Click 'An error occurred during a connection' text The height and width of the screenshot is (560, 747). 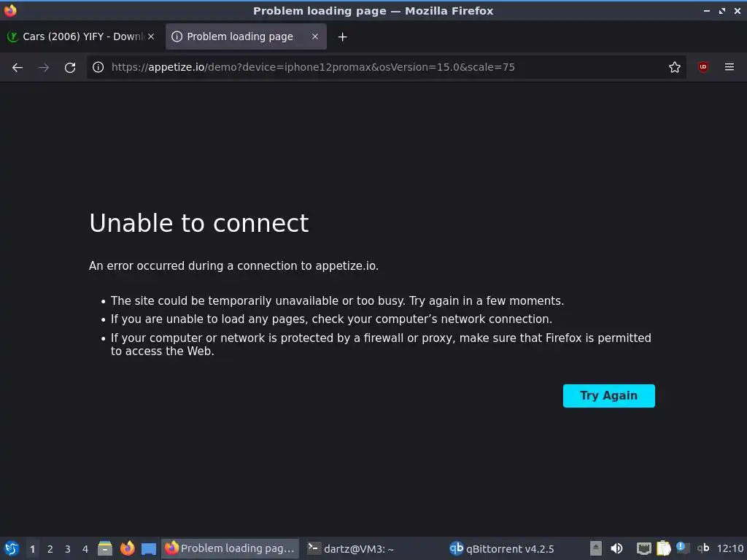(233, 265)
